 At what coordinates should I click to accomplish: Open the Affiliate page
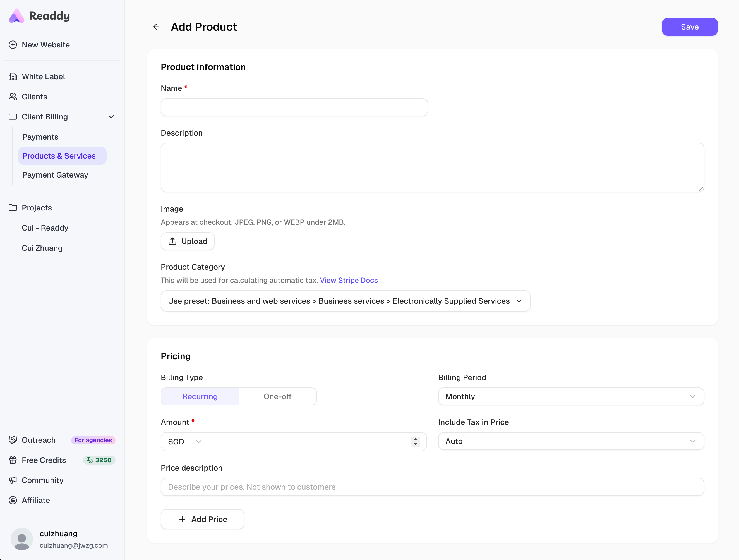tap(36, 500)
